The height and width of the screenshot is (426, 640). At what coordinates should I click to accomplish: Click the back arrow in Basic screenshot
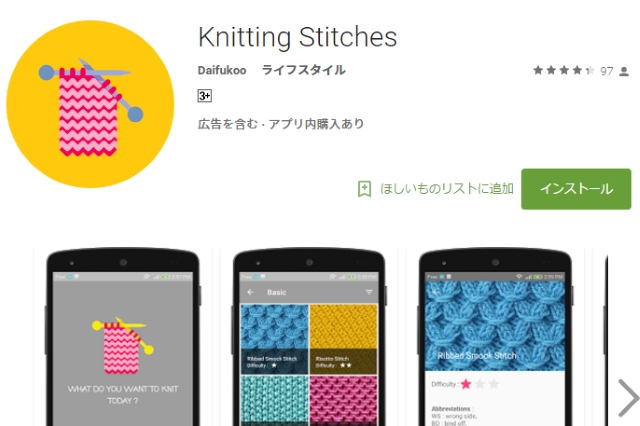click(251, 292)
